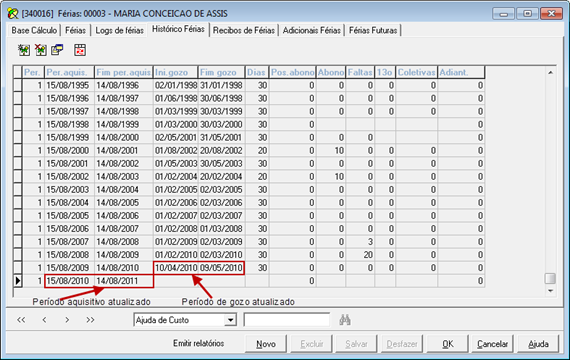
Task: Click cell 15/08/2010 in Per.aquis. column
Action: tap(69, 281)
